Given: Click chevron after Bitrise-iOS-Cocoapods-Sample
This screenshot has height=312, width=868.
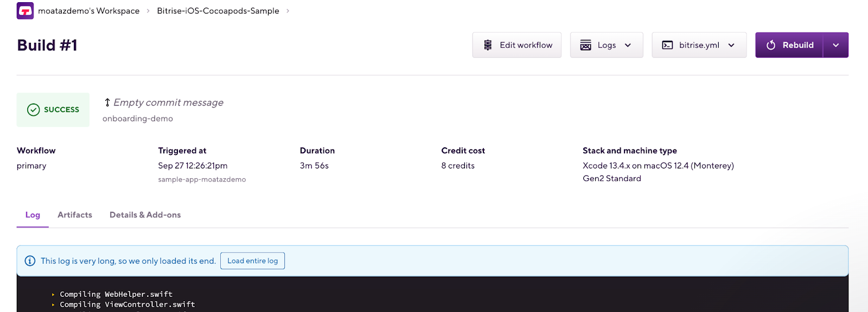Looking at the screenshot, I should point(288,11).
